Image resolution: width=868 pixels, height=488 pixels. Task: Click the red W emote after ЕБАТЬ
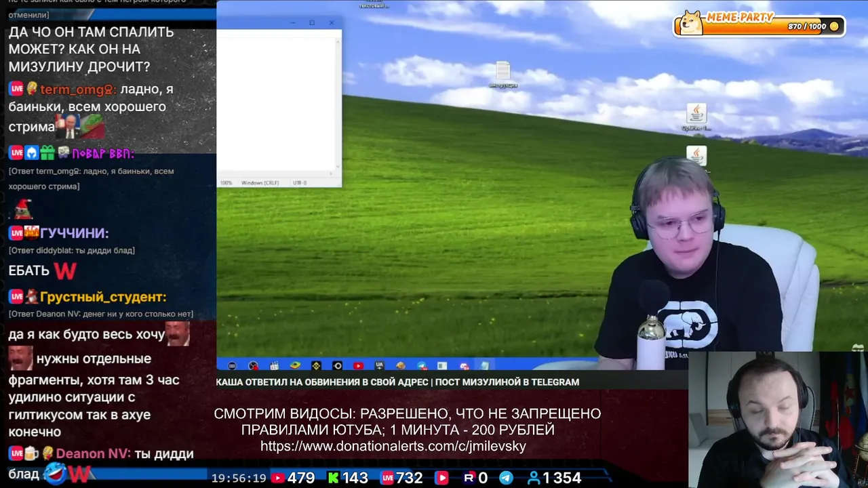pyautogui.click(x=65, y=271)
